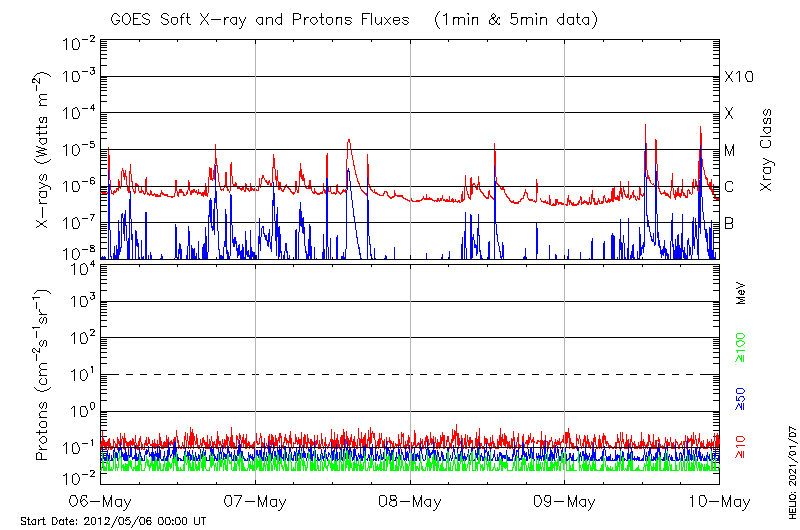The width and height of the screenshot is (800, 530).
Task: Select the B class label on the right axis
Action: point(730,223)
